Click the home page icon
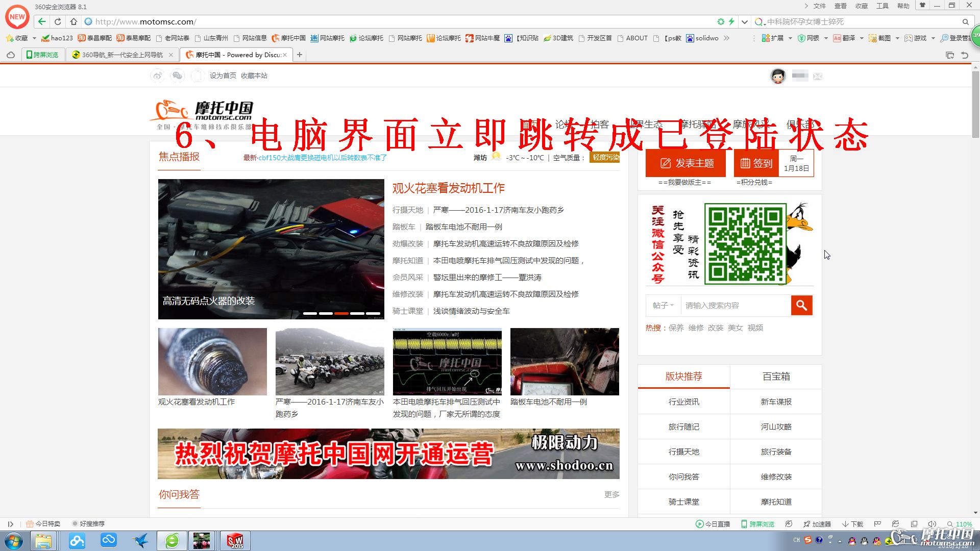The image size is (980, 551). point(73,21)
